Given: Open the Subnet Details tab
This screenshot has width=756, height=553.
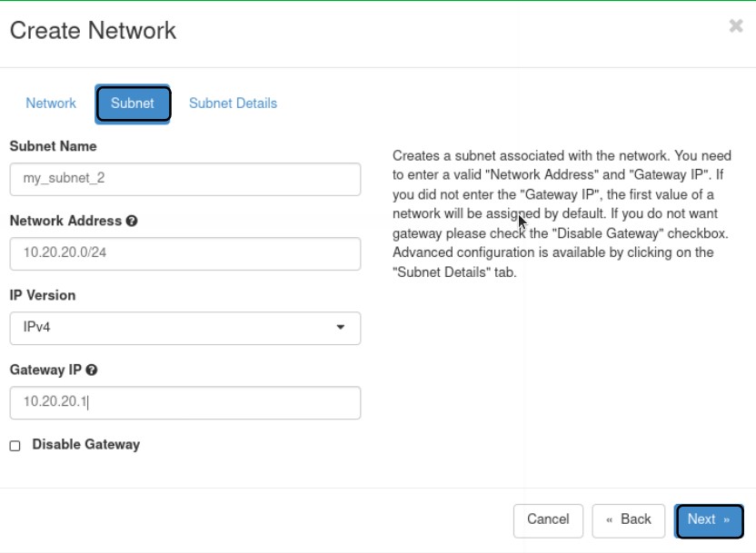Looking at the screenshot, I should (x=233, y=104).
